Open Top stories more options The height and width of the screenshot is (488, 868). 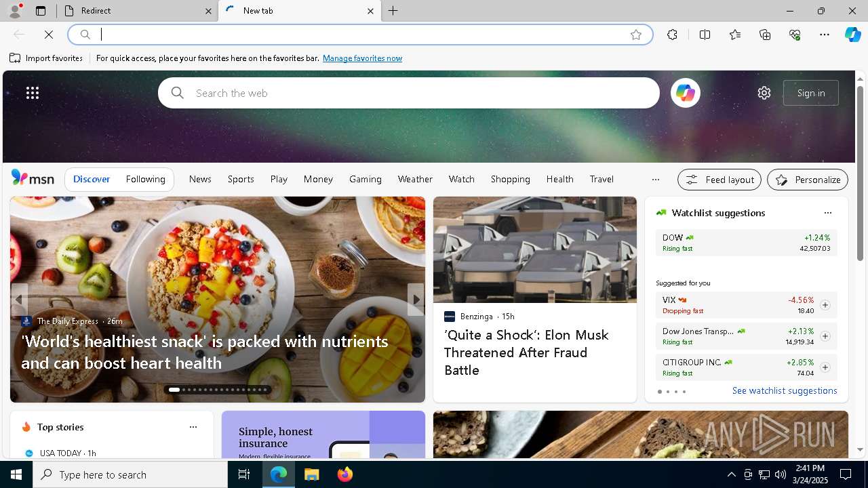(x=193, y=427)
